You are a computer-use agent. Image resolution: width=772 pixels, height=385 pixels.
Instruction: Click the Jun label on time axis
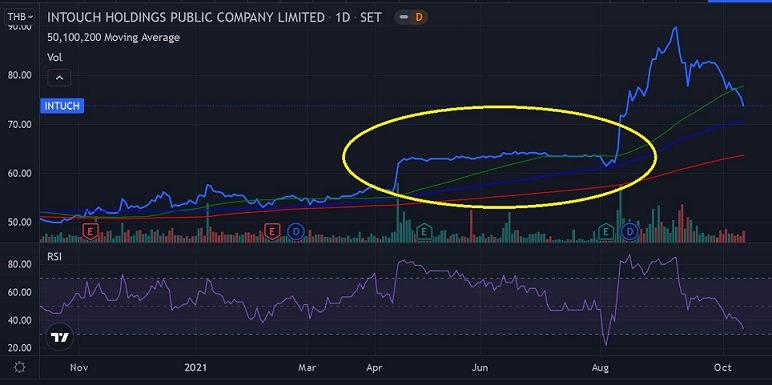pyautogui.click(x=481, y=368)
